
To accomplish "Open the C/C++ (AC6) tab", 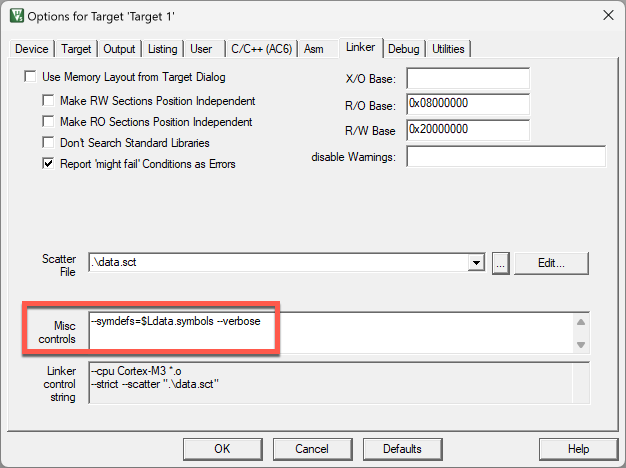I will 261,49.
